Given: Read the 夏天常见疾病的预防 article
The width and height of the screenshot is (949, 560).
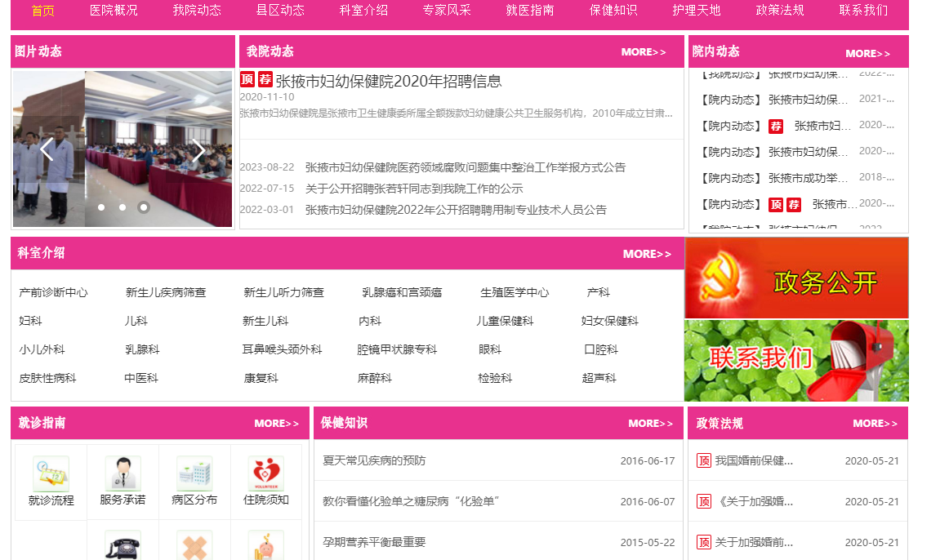Looking at the screenshot, I should point(374,461).
